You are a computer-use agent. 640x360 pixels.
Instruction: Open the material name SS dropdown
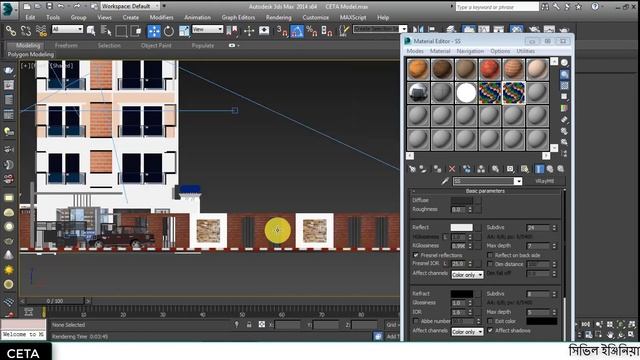[x=518, y=181]
